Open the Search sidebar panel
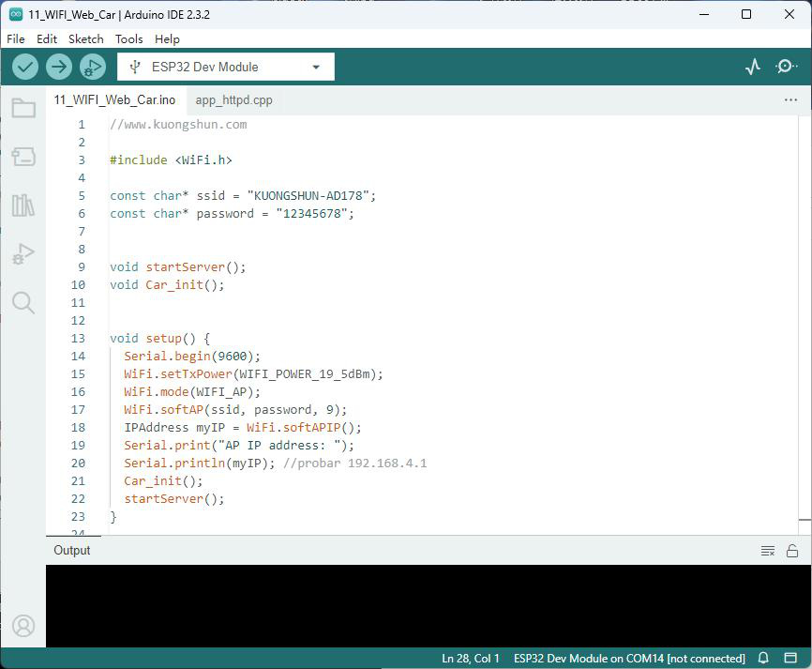Image resolution: width=812 pixels, height=669 pixels. pyautogui.click(x=23, y=303)
